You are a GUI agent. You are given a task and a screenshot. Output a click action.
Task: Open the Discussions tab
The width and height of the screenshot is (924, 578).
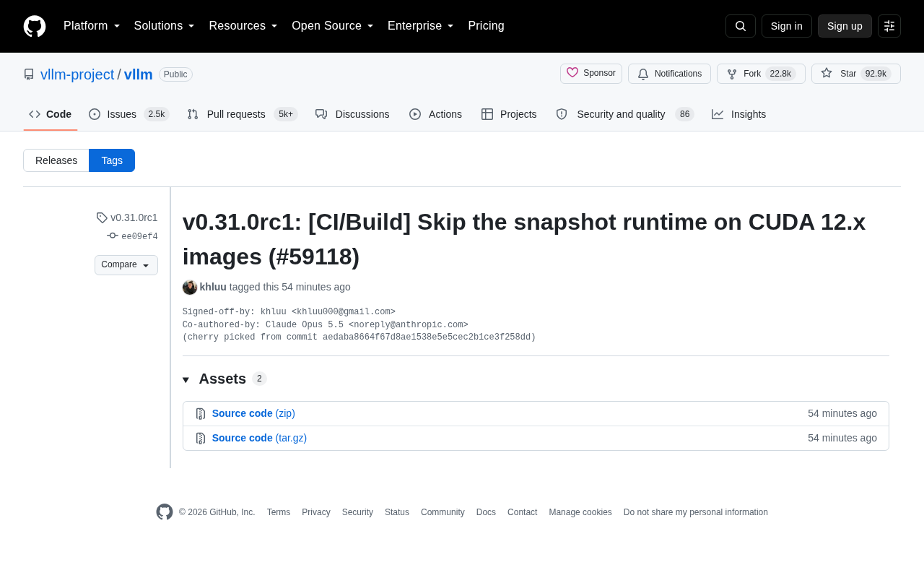(352, 114)
